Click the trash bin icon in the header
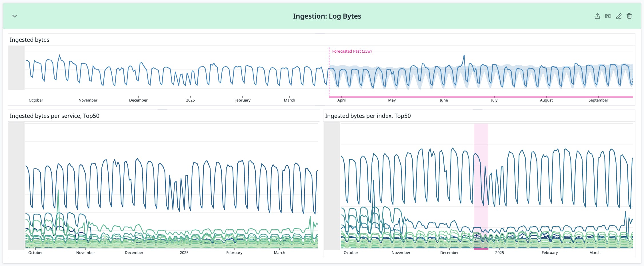Screen dimensions: 644x266 click(629, 16)
